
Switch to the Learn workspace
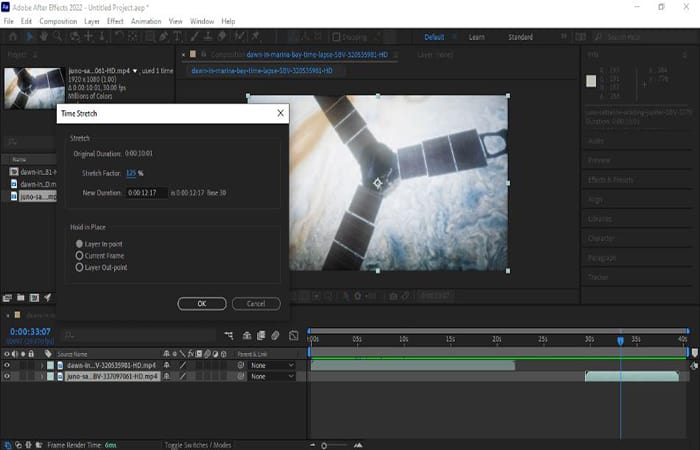[x=476, y=37]
